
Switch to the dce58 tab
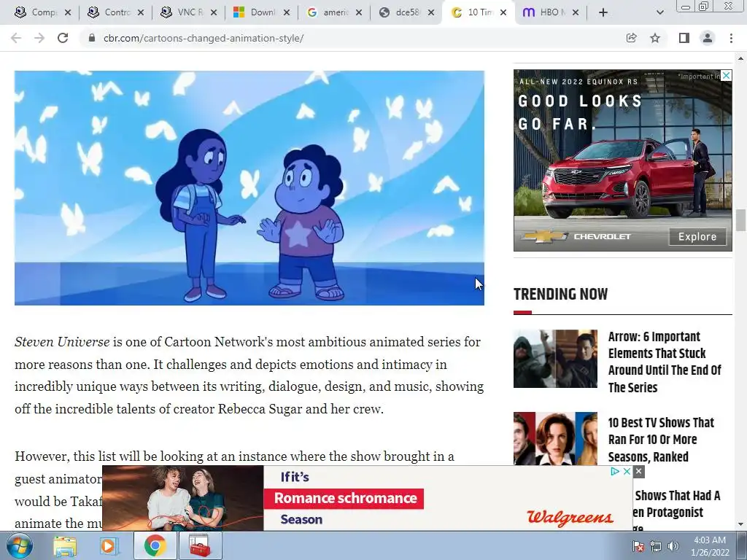(406, 12)
